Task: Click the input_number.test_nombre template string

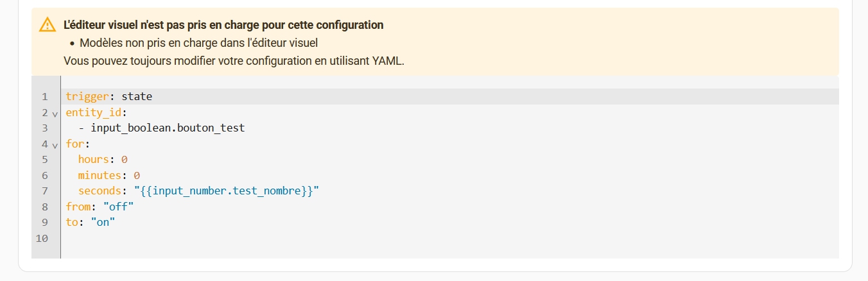Action: (226, 191)
